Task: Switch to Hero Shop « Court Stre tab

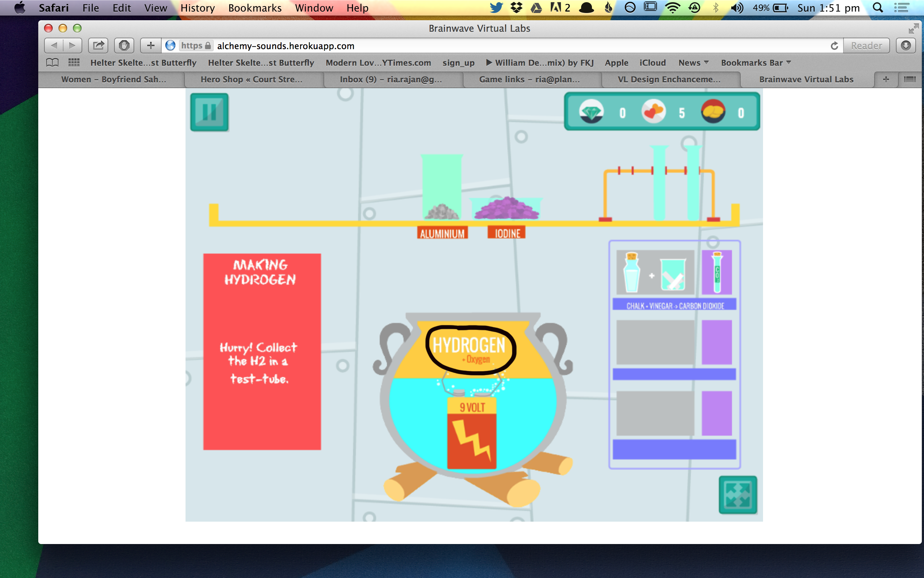Action: 251,79
